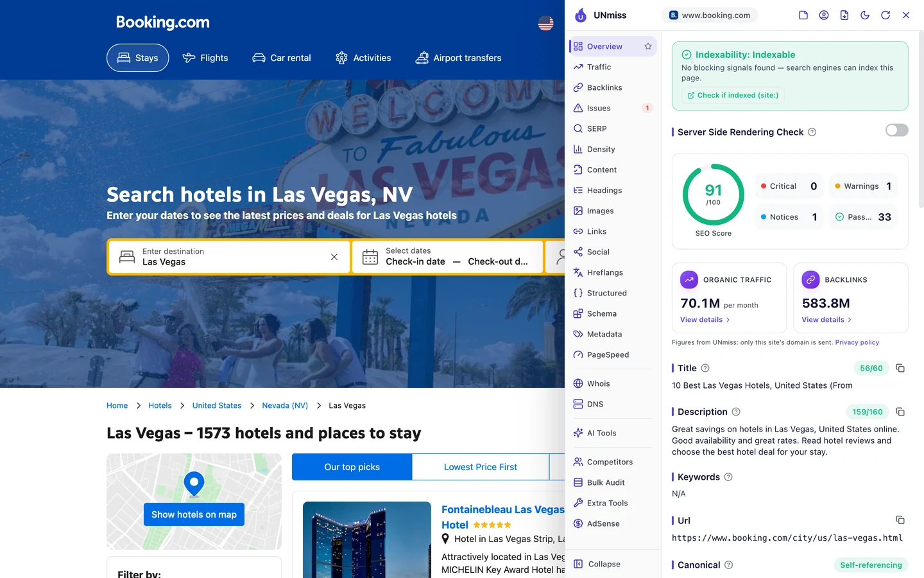The width and height of the screenshot is (924, 578).
Task: Click the blank page icon in UNmiss header
Action: 803,15
